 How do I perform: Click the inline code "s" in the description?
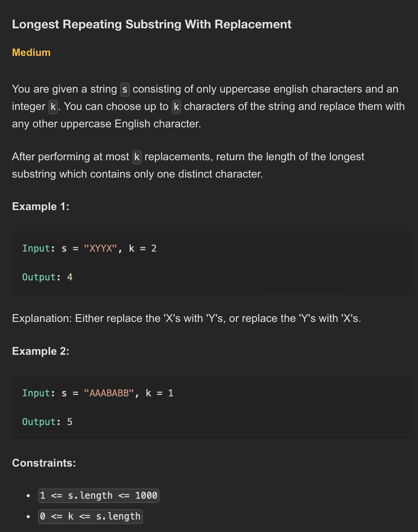(125, 90)
